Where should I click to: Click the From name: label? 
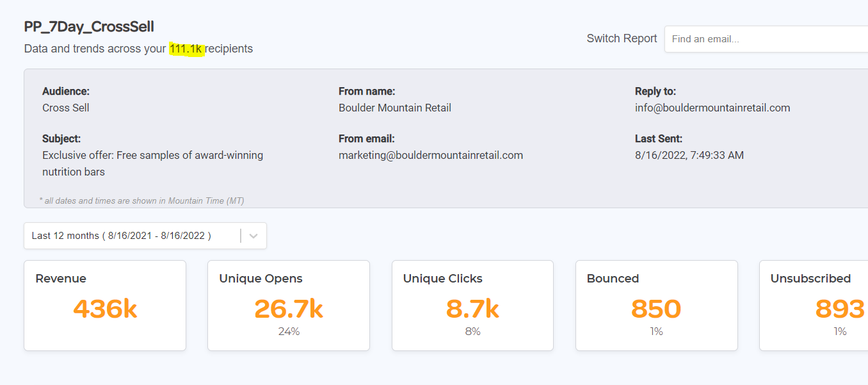(367, 92)
